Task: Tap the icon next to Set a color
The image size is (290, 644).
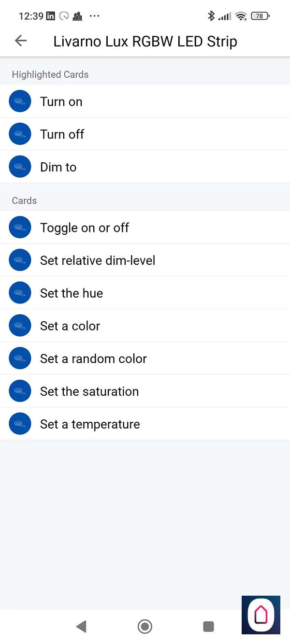Action: pyautogui.click(x=20, y=326)
